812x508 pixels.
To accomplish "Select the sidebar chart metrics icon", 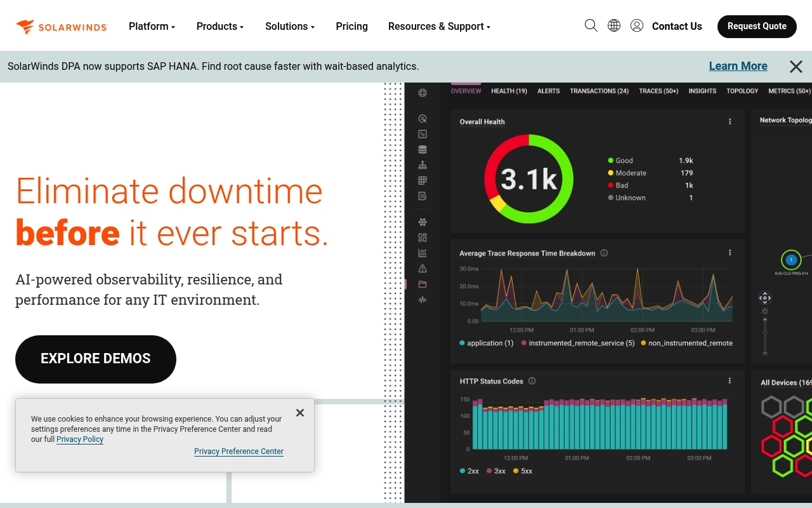I will tap(422, 253).
